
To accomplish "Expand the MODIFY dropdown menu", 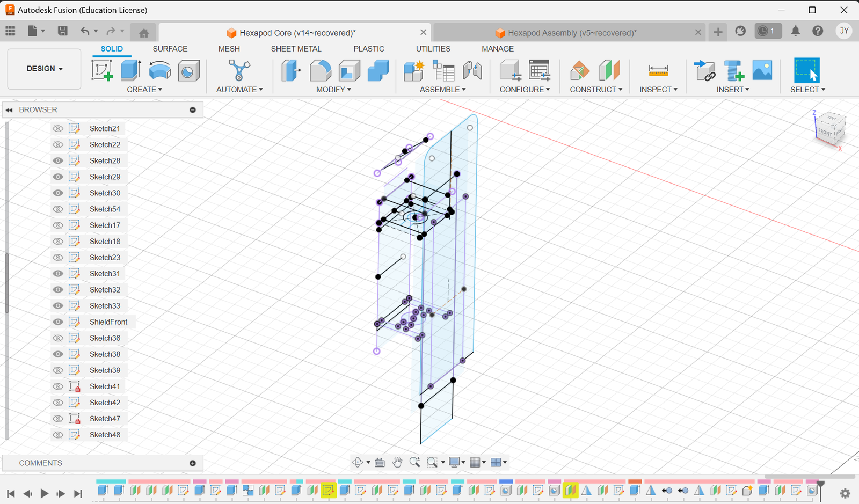I will 333,89.
